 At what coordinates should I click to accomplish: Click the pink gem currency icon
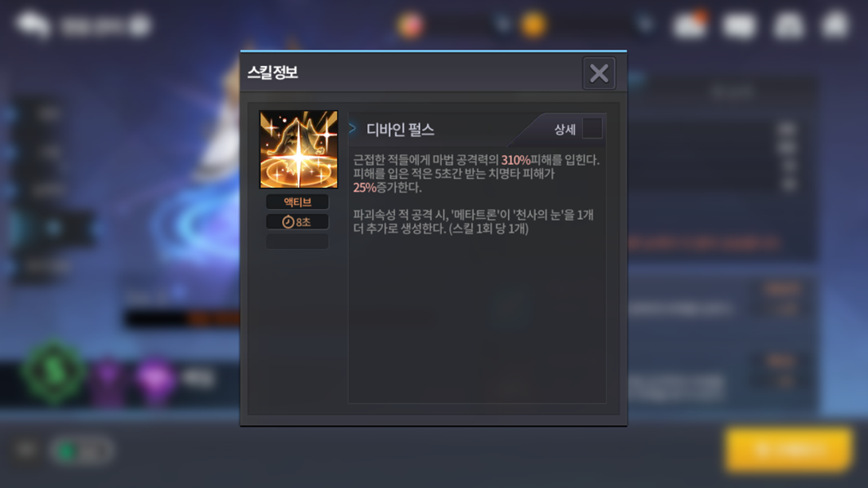pos(410,25)
